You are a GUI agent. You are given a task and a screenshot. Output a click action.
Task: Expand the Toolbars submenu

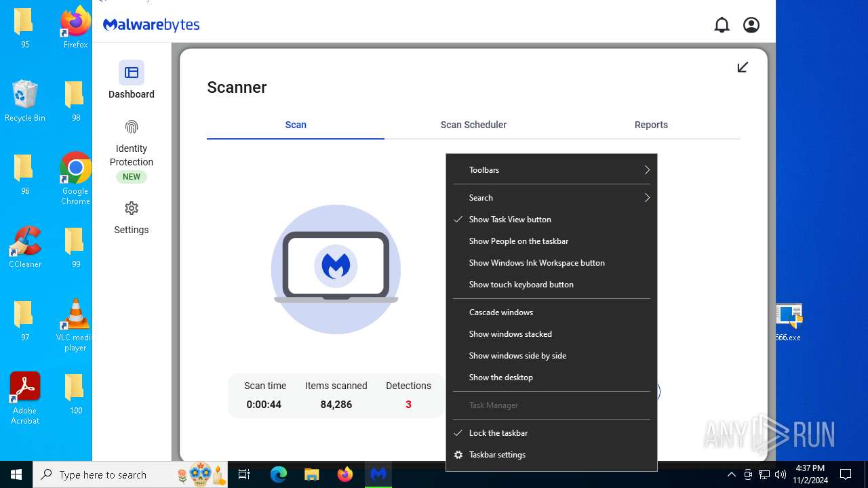[551, 170]
